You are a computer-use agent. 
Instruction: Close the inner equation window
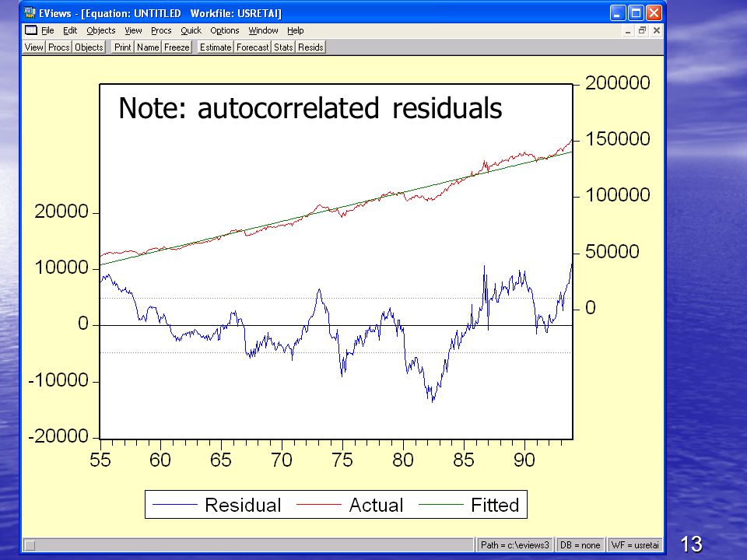pyautogui.click(x=657, y=31)
